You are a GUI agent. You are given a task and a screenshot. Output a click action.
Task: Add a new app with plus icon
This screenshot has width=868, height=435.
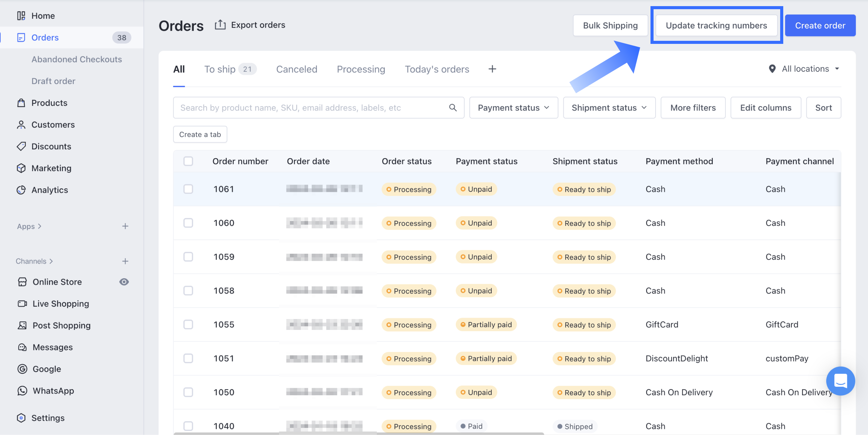point(125,226)
